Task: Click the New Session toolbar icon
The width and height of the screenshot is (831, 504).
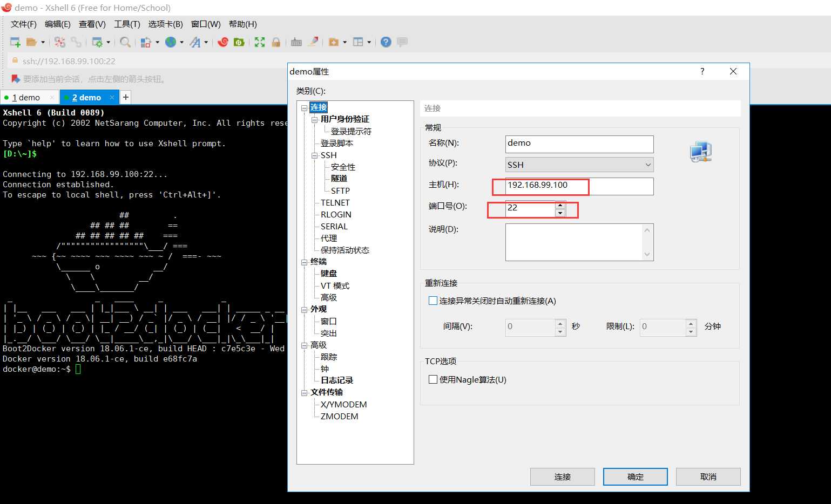Action: (x=15, y=42)
